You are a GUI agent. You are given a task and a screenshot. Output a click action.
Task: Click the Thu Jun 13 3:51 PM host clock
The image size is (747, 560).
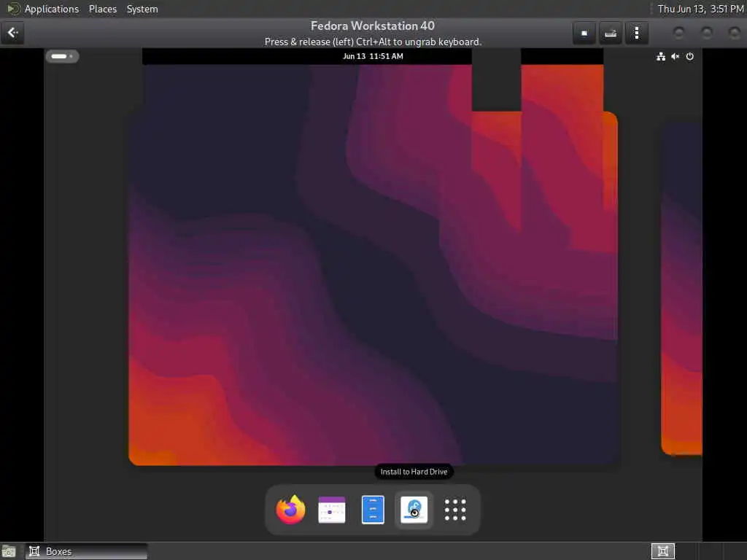point(700,9)
